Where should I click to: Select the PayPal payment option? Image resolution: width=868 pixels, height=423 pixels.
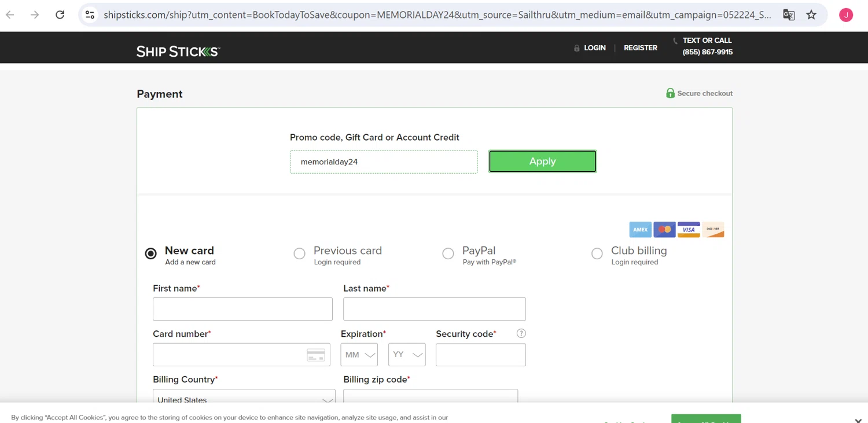448,253
